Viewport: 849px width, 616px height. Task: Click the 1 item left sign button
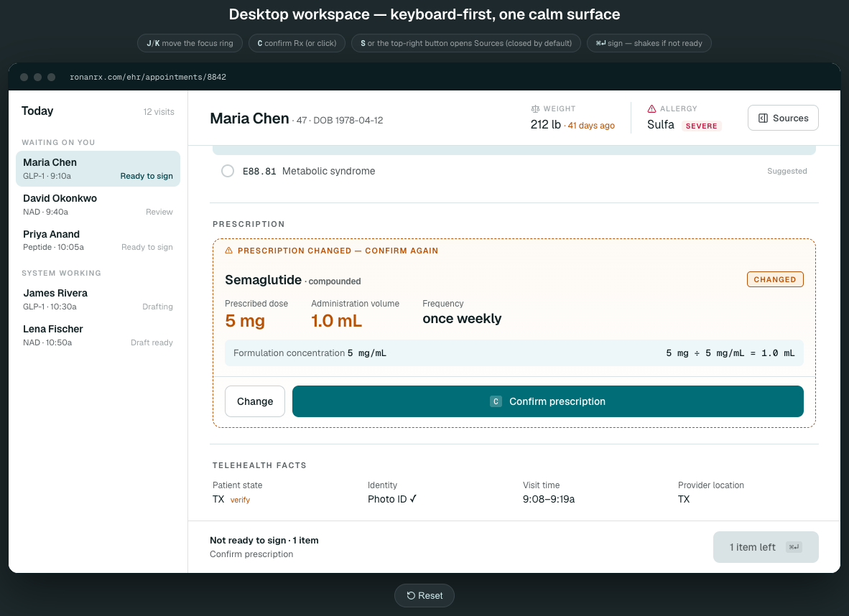pyautogui.click(x=765, y=547)
